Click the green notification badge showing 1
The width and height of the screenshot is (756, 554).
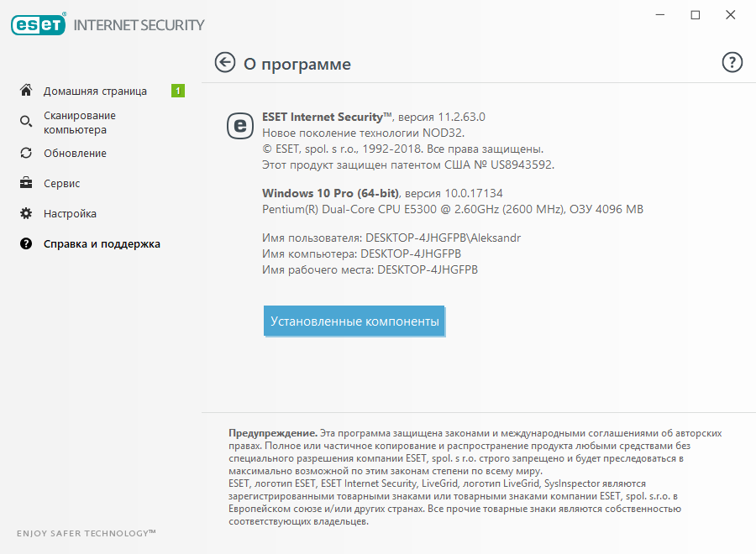(178, 91)
